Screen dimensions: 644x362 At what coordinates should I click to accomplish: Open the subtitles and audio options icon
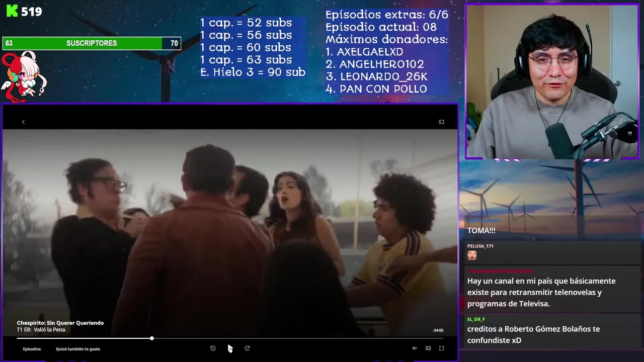(x=428, y=348)
